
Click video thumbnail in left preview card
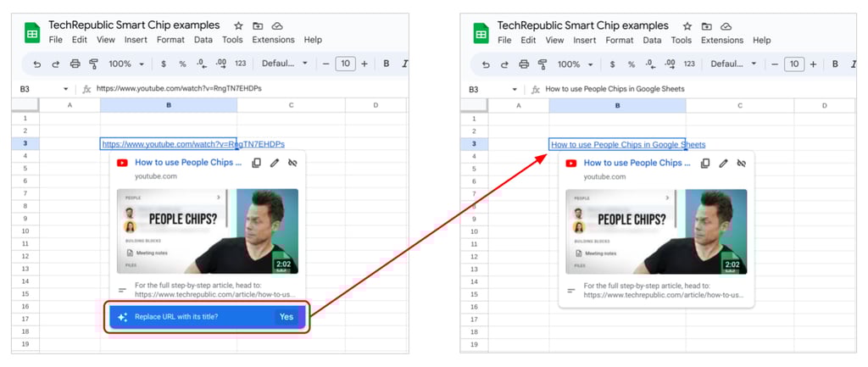click(208, 231)
